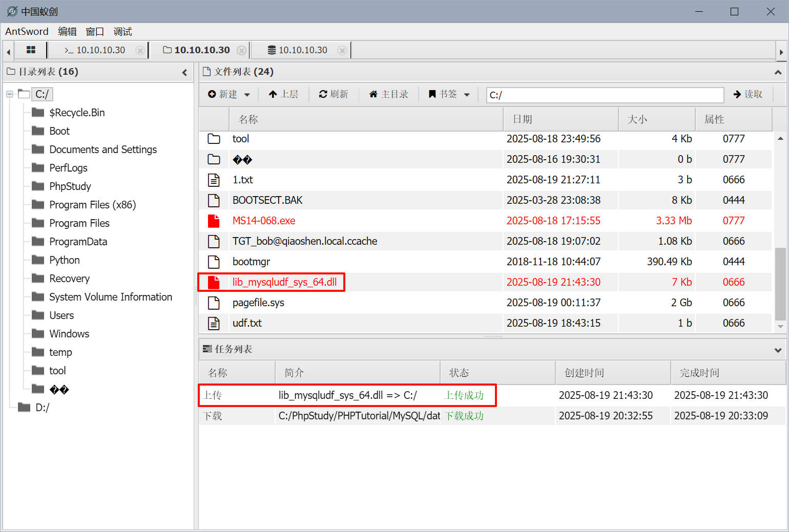This screenshot has height=532, width=789.
Task: Collapse the C:/ tree node
Action: (x=10, y=94)
